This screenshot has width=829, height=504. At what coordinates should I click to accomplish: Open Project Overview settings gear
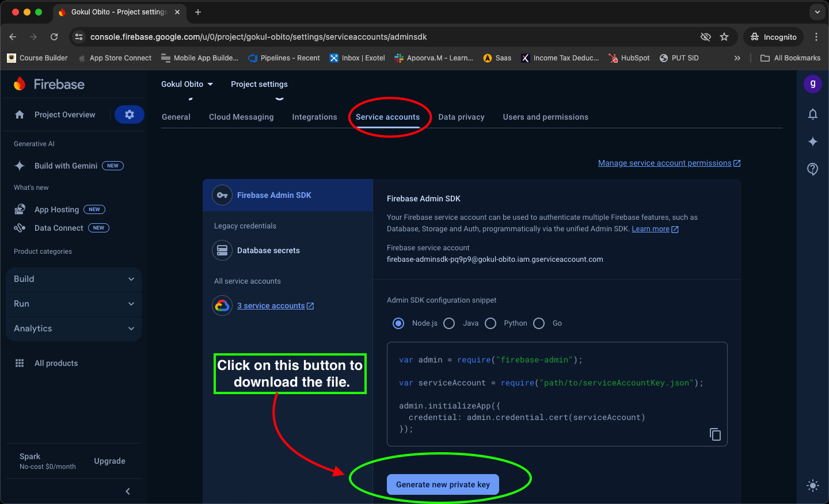pos(129,114)
